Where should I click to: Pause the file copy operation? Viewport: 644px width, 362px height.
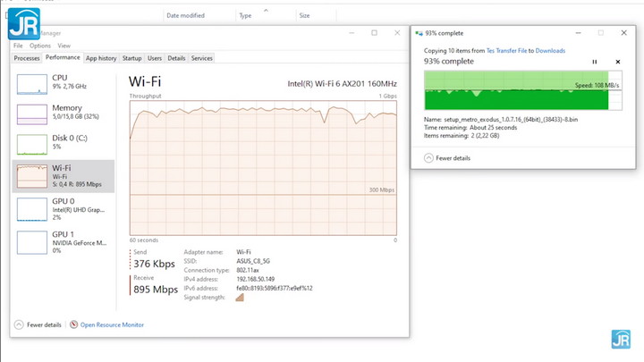594,62
